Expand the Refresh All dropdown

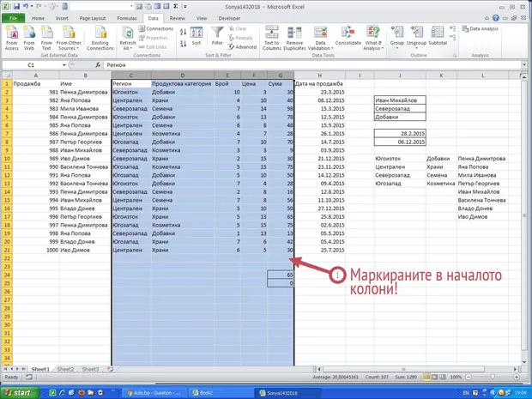coord(127,48)
